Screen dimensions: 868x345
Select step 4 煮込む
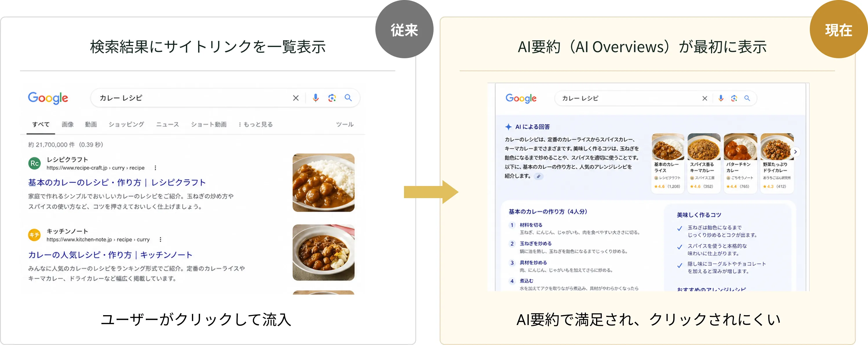point(574,284)
